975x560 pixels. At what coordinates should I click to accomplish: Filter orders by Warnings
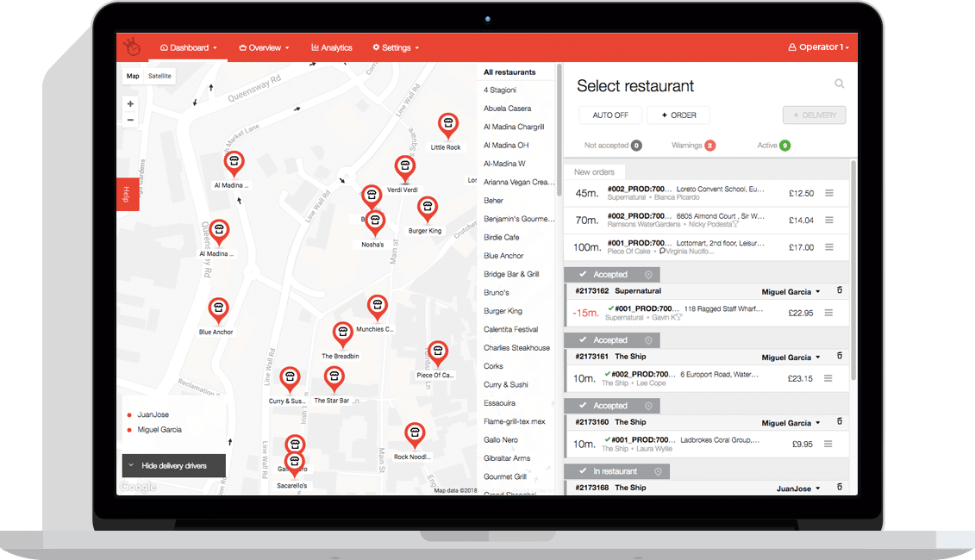693,146
